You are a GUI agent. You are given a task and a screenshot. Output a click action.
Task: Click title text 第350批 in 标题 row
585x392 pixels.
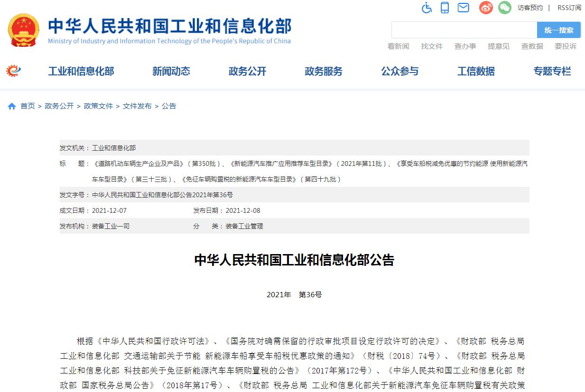click(x=205, y=164)
